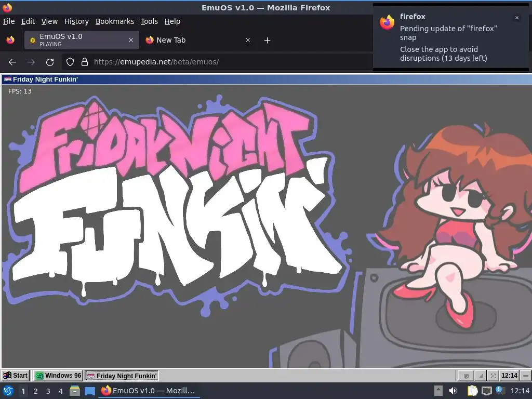Open the File menu
Viewport: 532px width, 399px height.
click(x=9, y=21)
